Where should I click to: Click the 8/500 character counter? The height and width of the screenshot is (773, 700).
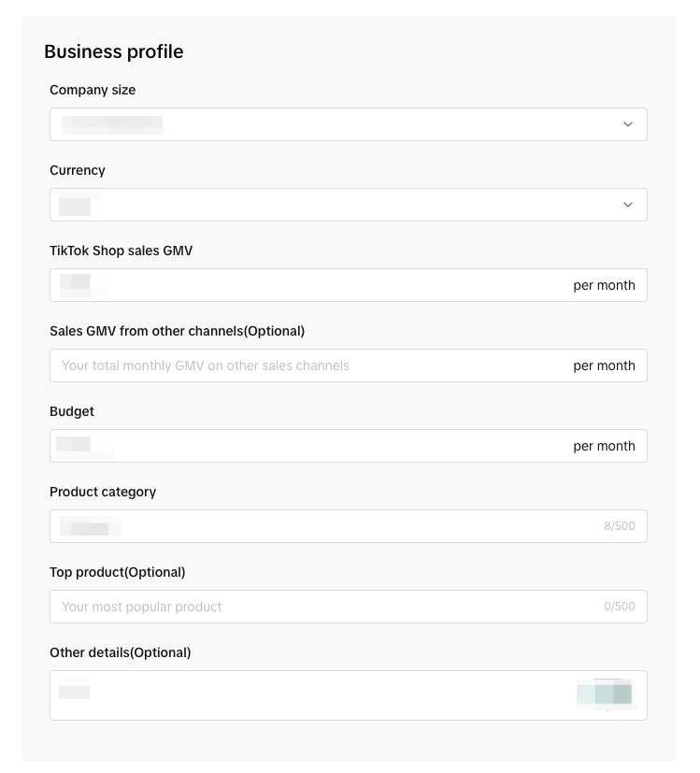(x=619, y=526)
